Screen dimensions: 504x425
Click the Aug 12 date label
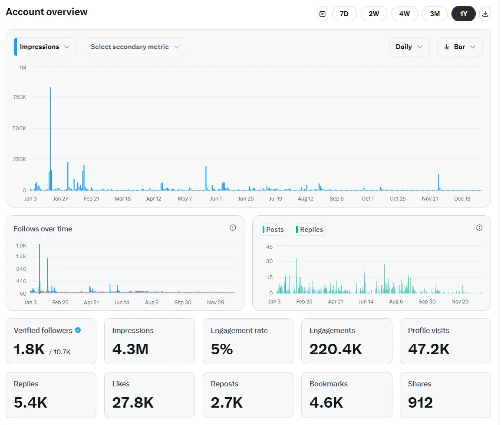[306, 199]
